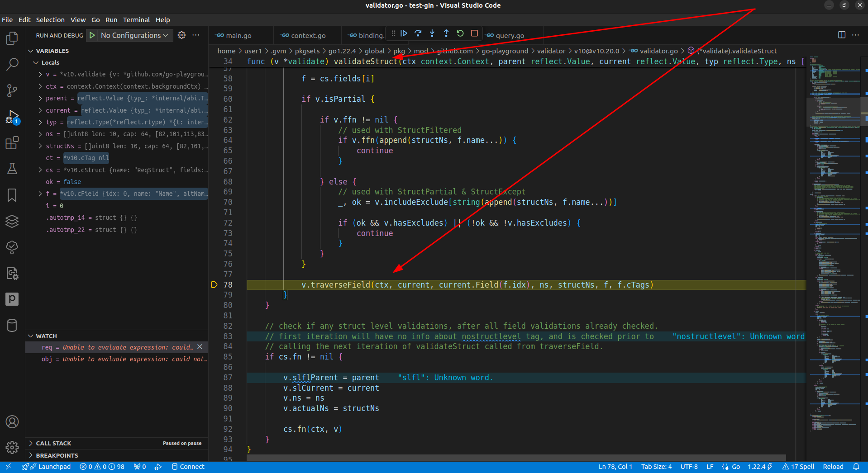Click the Restart debug button

(x=460, y=33)
